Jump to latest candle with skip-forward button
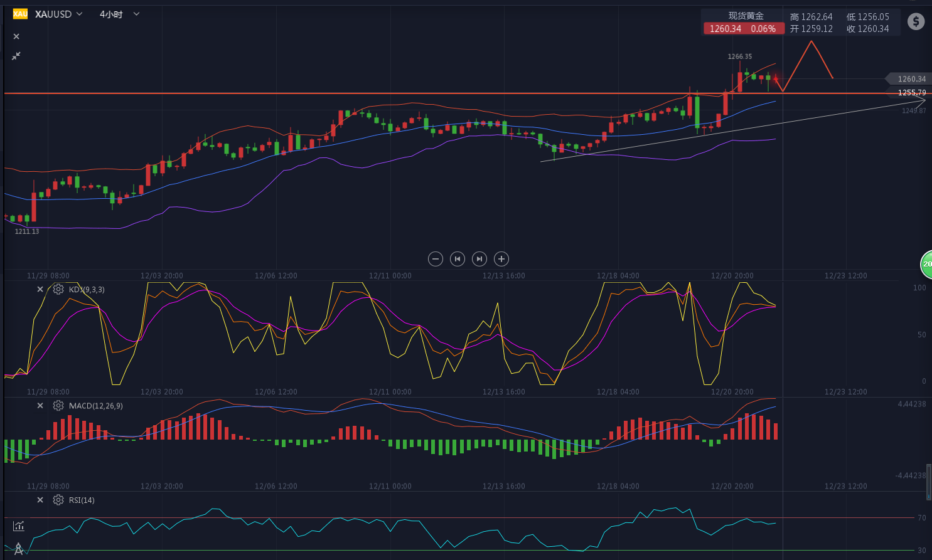This screenshot has width=932, height=560. coord(479,258)
